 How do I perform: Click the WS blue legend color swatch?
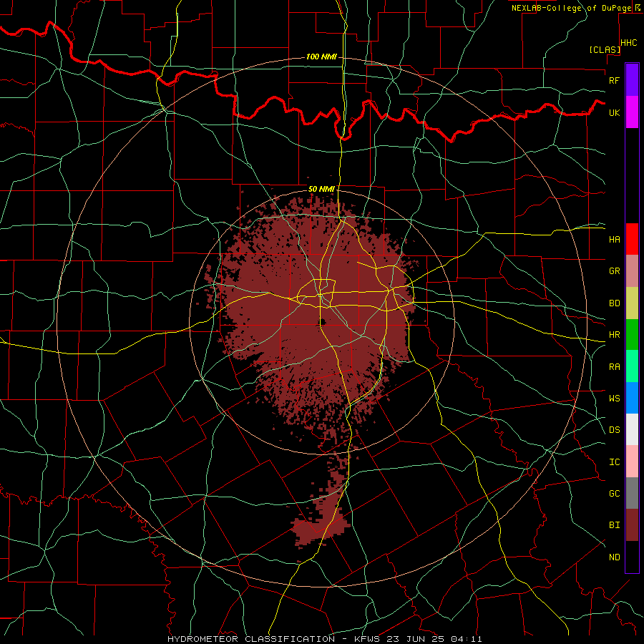coord(632,398)
